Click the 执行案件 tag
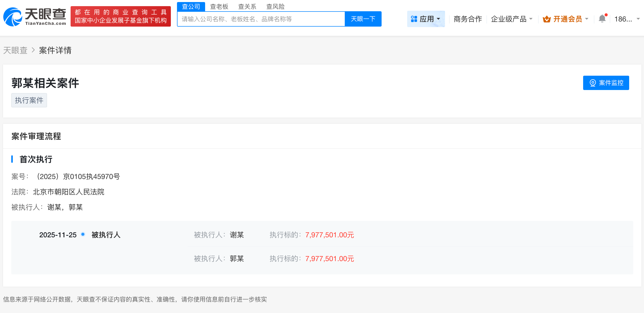The image size is (644, 313). pyautogui.click(x=29, y=100)
